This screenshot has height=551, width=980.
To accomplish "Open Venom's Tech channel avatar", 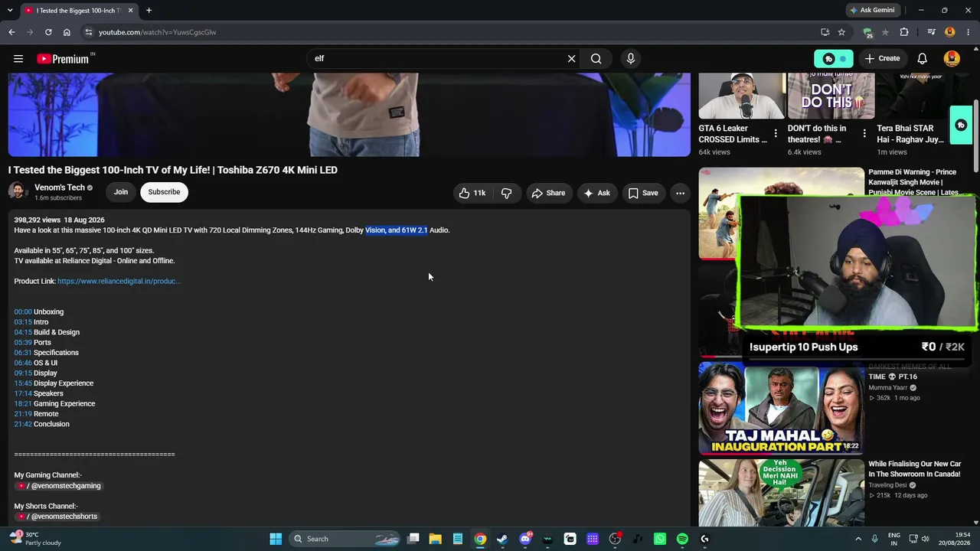I will pos(18,191).
